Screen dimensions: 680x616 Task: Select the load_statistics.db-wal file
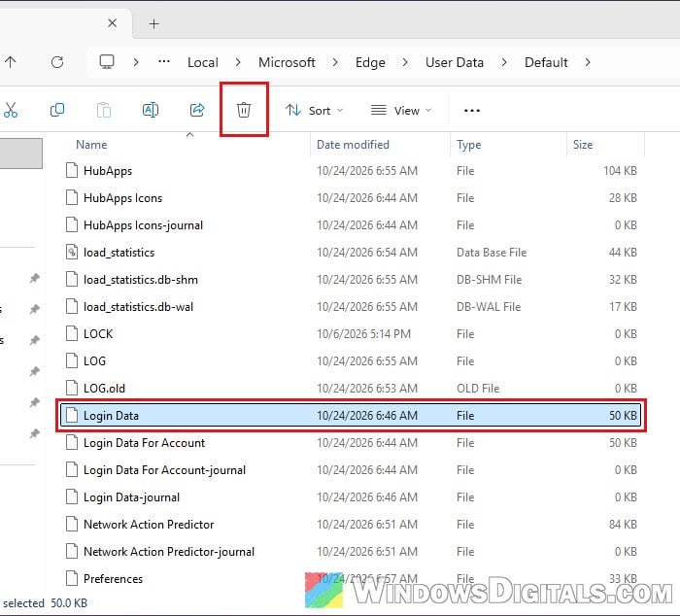coord(352,307)
